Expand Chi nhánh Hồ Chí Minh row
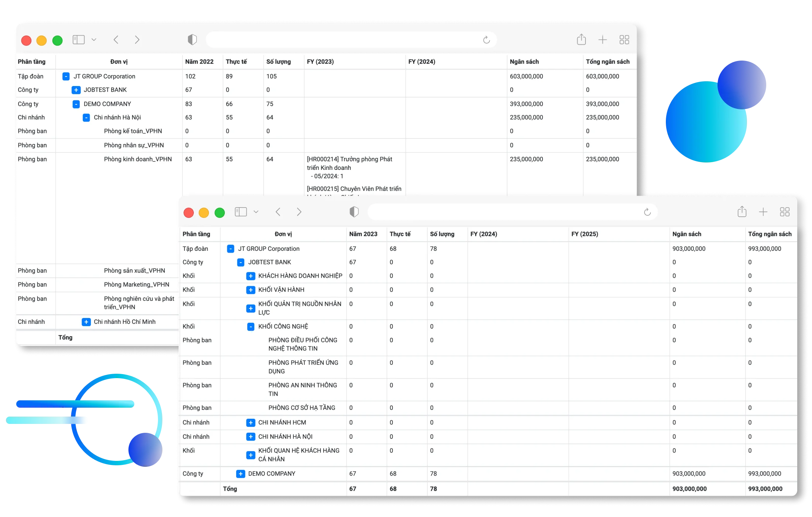The width and height of the screenshot is (812, 517). coord(86,322)
